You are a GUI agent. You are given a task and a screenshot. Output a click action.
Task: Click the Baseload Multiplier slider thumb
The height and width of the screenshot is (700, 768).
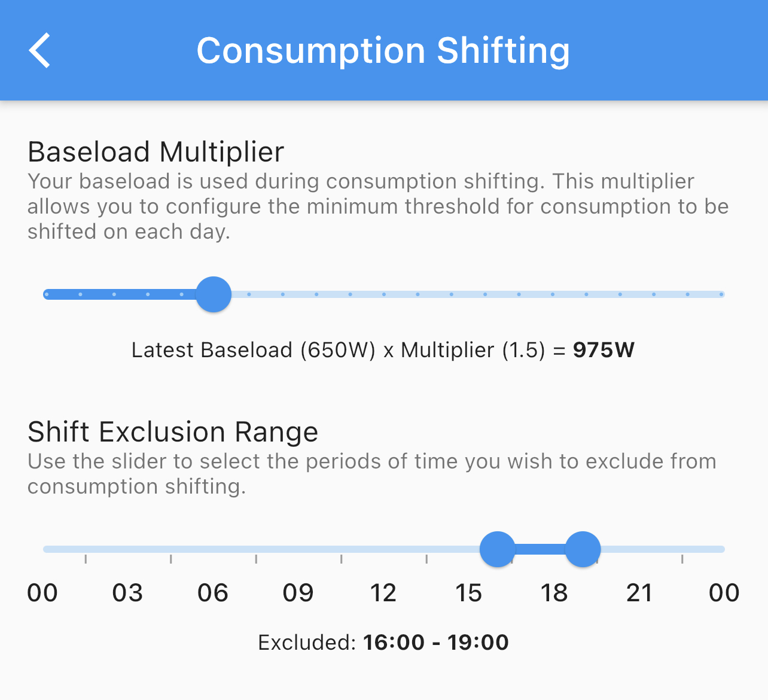pos(214,294)
